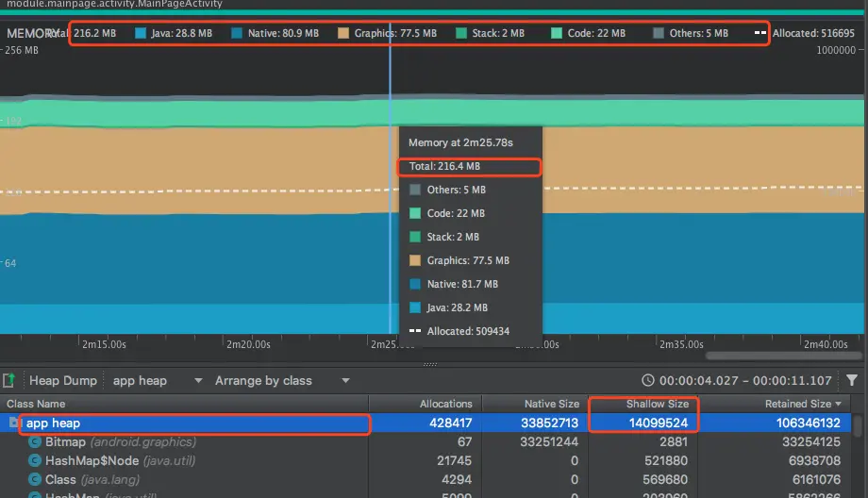Click the export heap dump icon
The width and height of the screenshot is (868, 498).
[8, 380]
